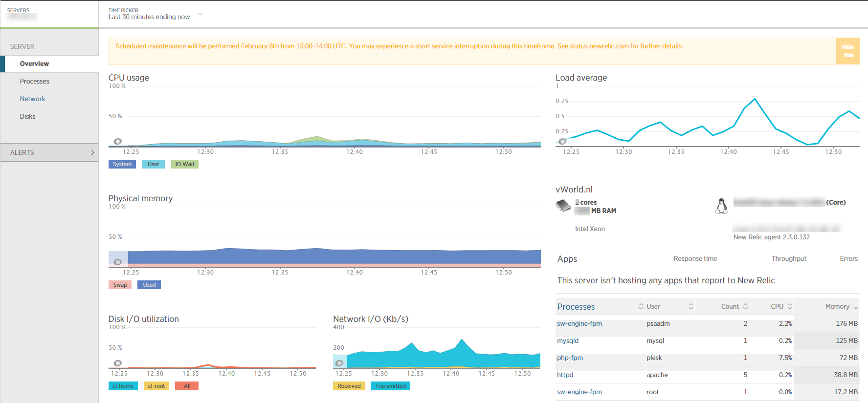Click the Disk I/O chart start marker

(x=117, y=363)
